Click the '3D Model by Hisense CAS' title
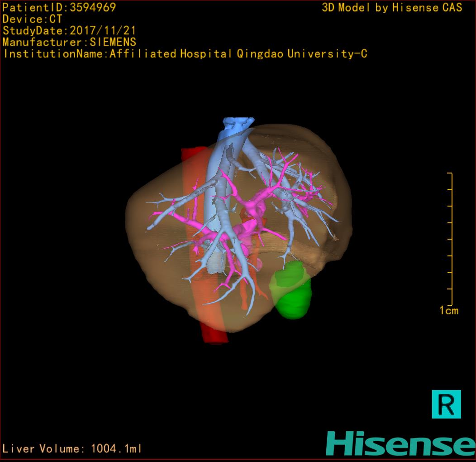This screenshot has height=462, width=476. (392, 8)
